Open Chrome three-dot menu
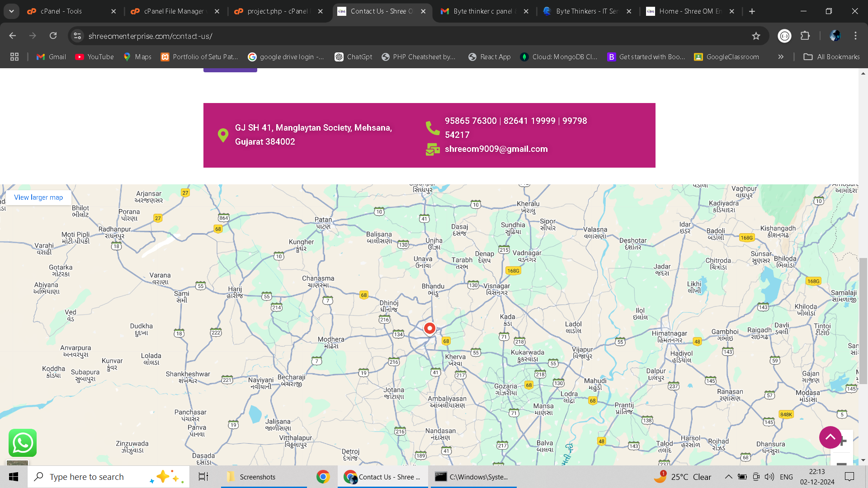 pyautogui.click(x=855, y=36)
